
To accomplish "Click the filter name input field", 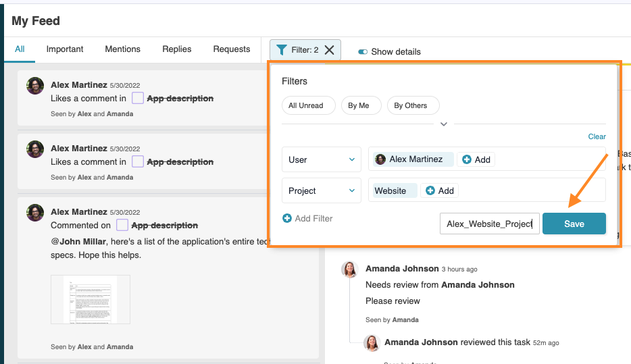I will (x=489, y=224).
